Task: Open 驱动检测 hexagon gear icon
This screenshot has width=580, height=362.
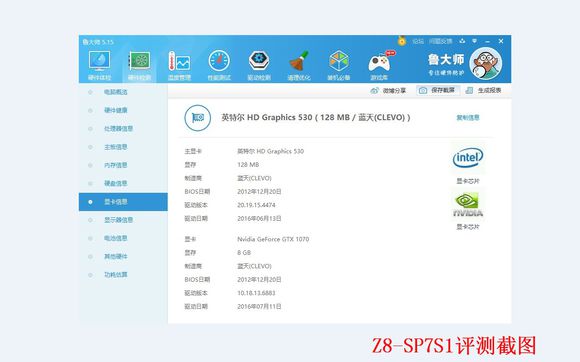Action: pos(259,61)
